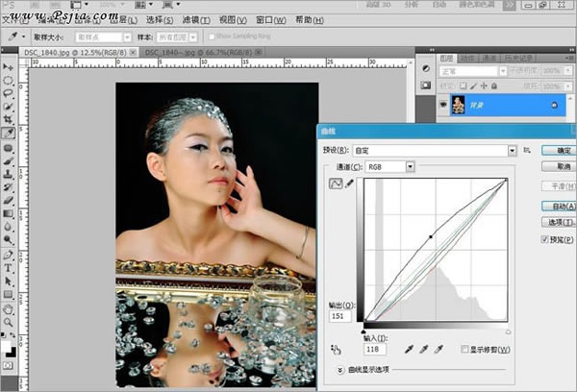Hide the 背景 layer with eye icon
The width and height of the screenshot is (577, 392).
(443, 105)
